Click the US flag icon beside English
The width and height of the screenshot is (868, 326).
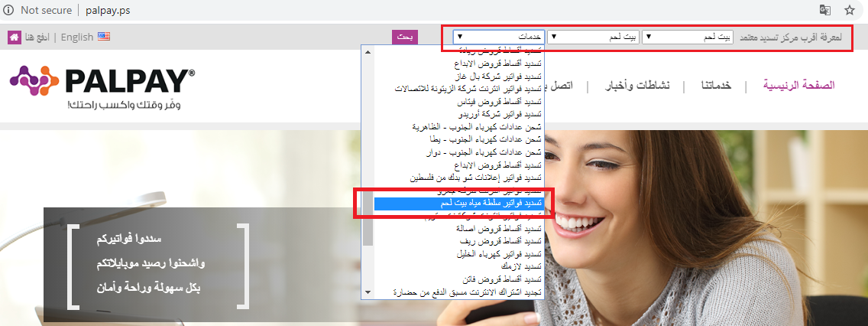[x=104, y=37]
